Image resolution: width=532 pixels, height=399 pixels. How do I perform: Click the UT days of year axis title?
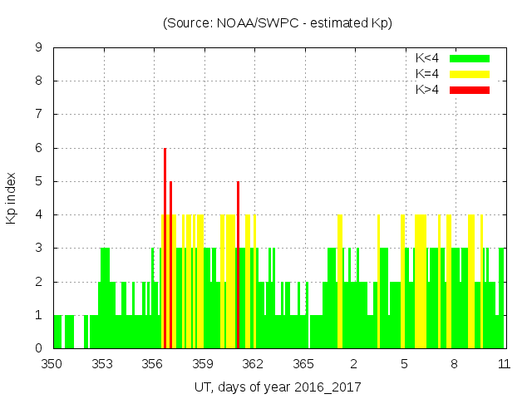coord(278,387)
